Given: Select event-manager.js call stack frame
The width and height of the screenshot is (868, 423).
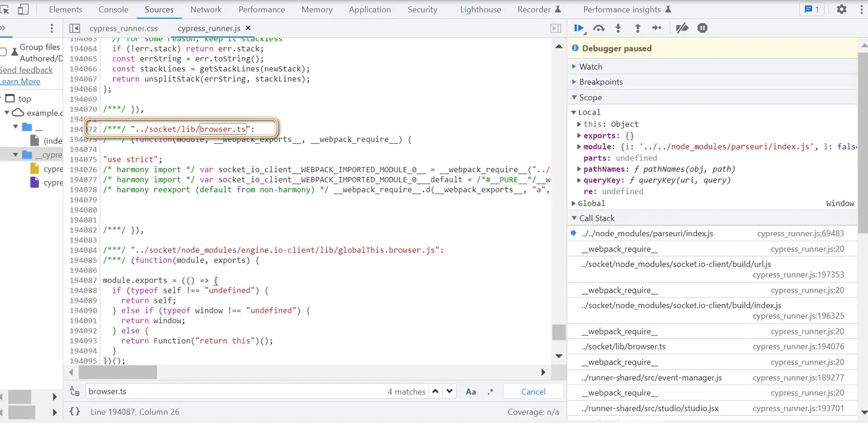Looking at the screenshot, I should [x=713, y=378].
